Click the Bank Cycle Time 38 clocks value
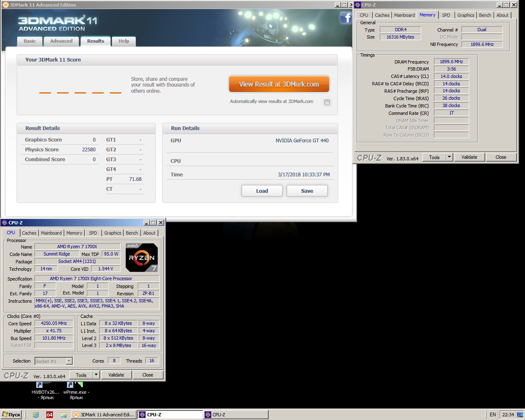The image size is (525, 420). (x=451, y=105)
